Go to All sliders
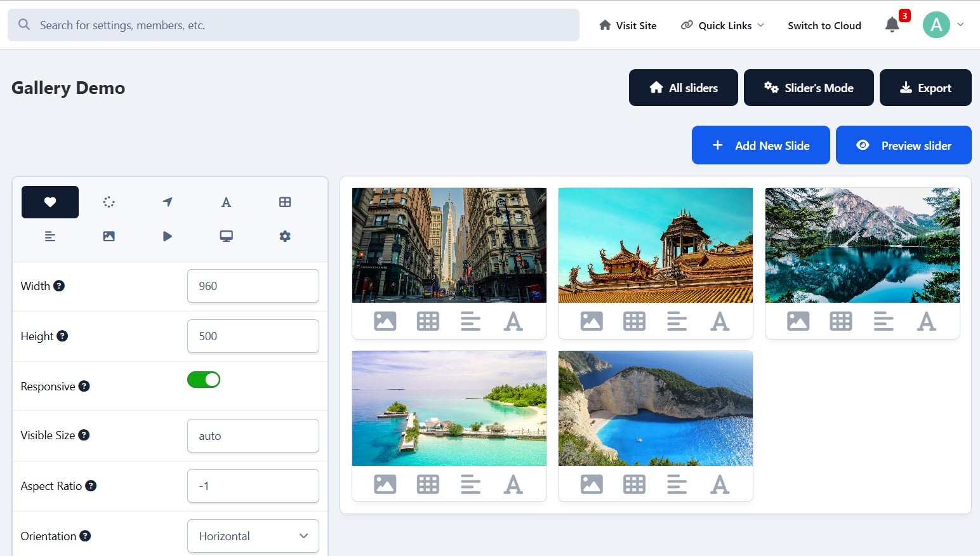This screenshot has height=556, width=980. [684, 88]
